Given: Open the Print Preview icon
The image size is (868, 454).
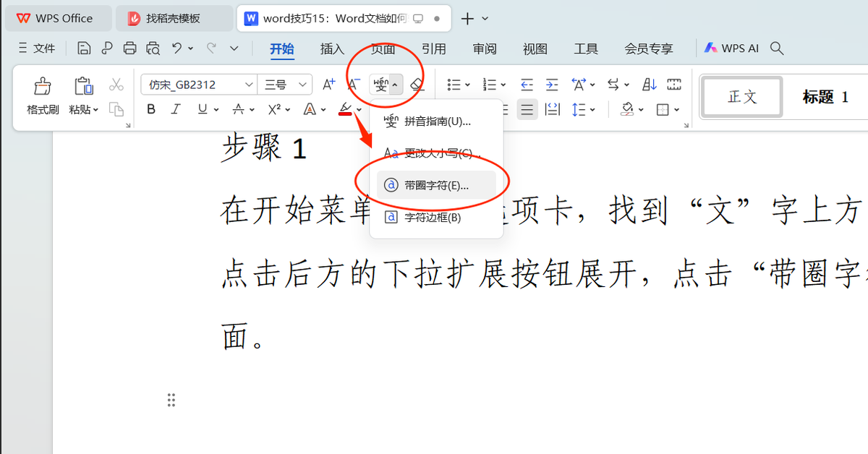Looking at the screenshot, I should point(153,48).
